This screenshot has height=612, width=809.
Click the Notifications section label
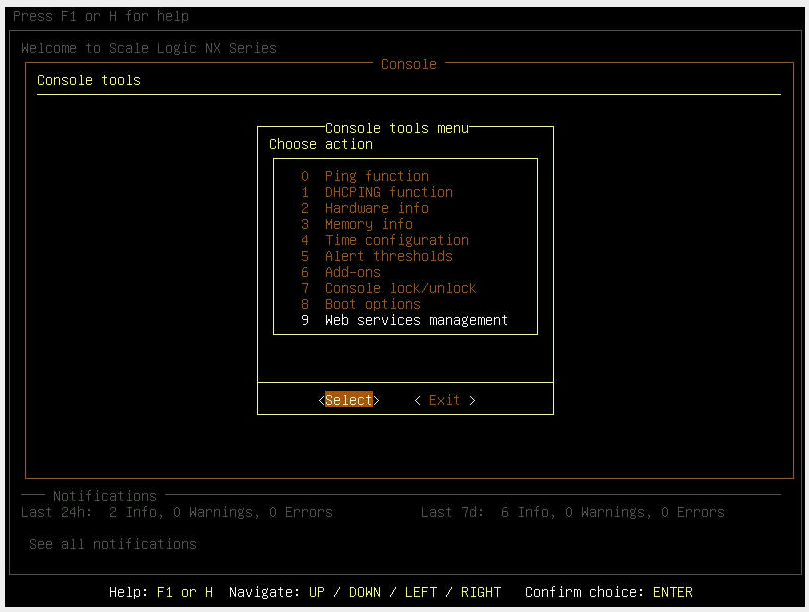click(x=105, y=496)
